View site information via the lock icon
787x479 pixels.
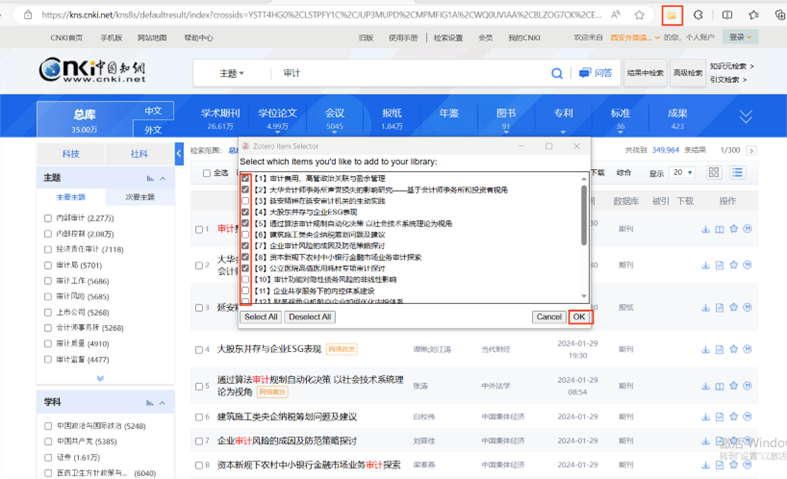click(x=28, y=15)
